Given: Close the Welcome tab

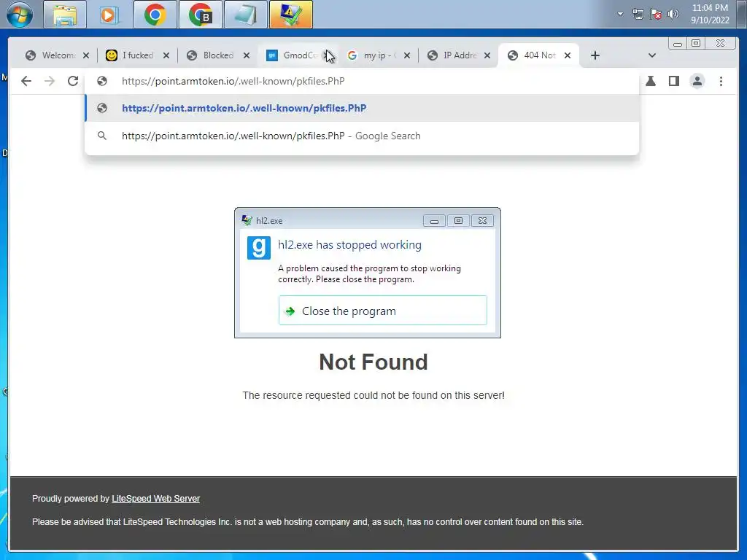Looking at the screenshot, I should [x=86, y=55].
